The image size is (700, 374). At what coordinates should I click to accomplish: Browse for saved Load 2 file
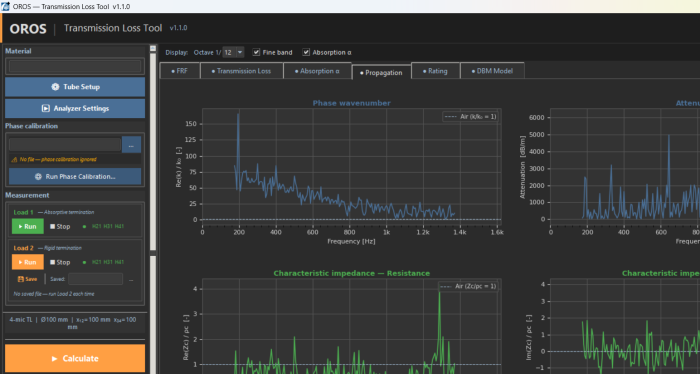[x=131, y=279]
